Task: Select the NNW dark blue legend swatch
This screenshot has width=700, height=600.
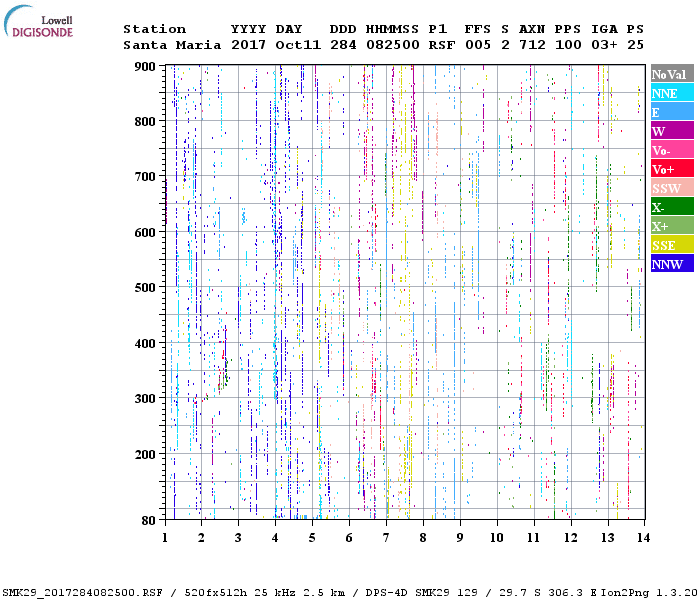Action: (x=672, y=264)
